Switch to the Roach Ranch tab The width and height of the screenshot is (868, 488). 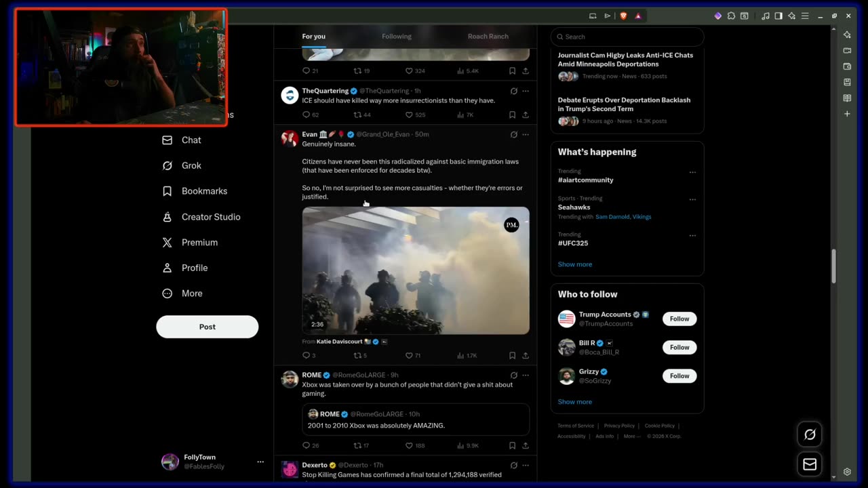point(488,37)
